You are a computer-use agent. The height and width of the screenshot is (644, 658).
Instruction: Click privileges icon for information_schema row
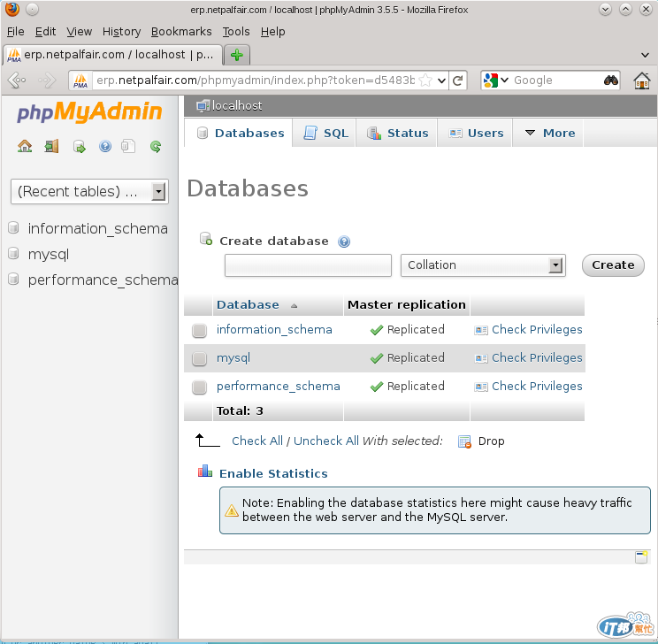(481, 330)
